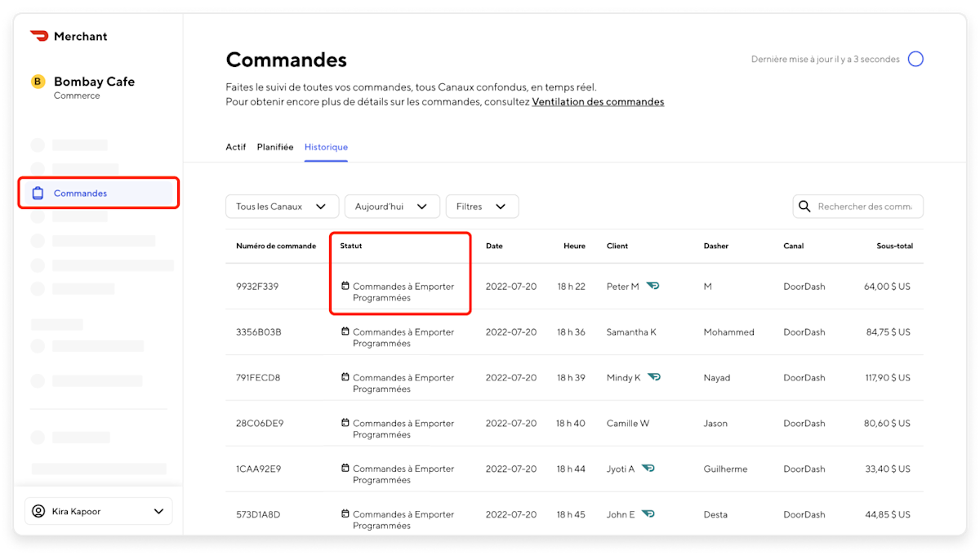Switch to the Planifiée tab
Image resolution: width=980 pixels, height=560 pixels.
275,147
